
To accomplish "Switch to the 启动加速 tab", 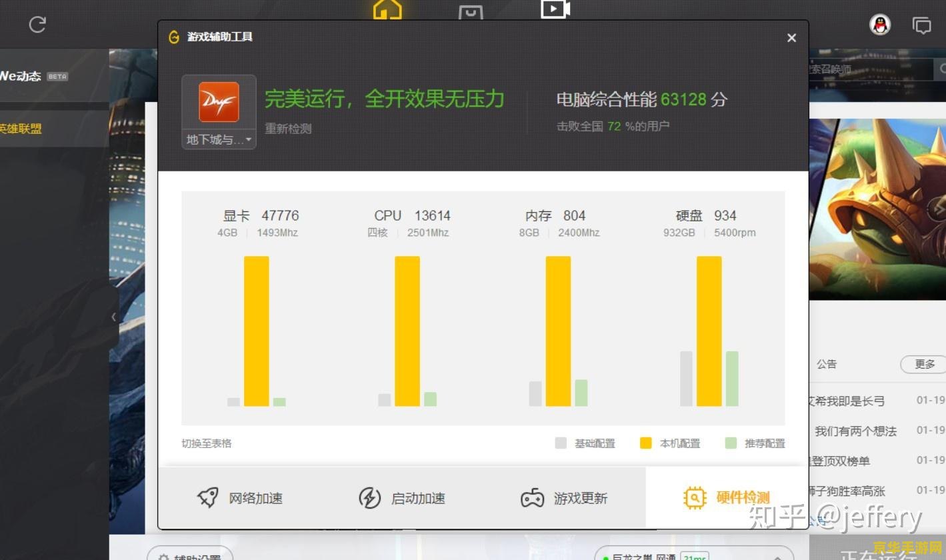I will [401, 498].
